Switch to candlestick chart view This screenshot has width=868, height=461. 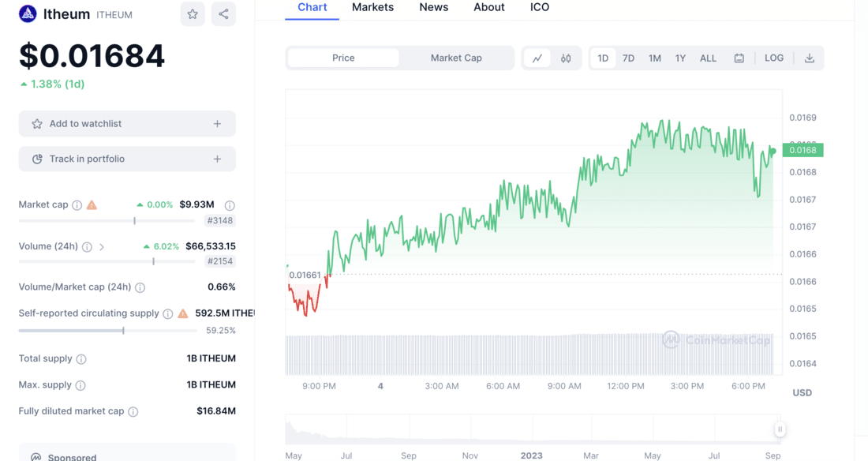point(566,58)
